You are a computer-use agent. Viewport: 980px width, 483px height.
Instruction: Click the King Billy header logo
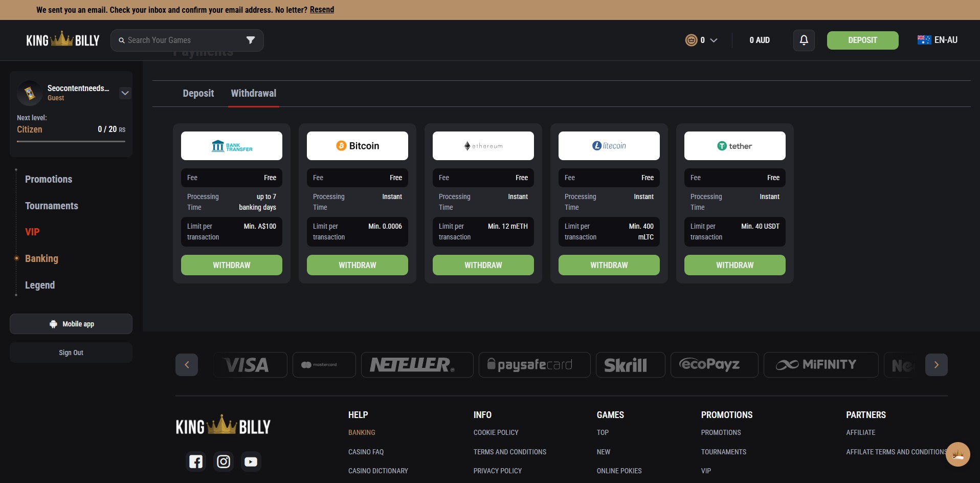tap(63, 40)
